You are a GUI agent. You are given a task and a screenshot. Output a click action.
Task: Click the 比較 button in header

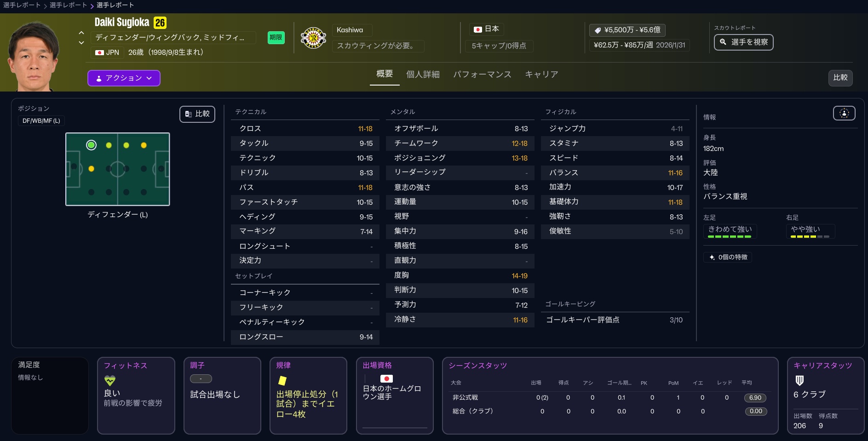[840, 78]
